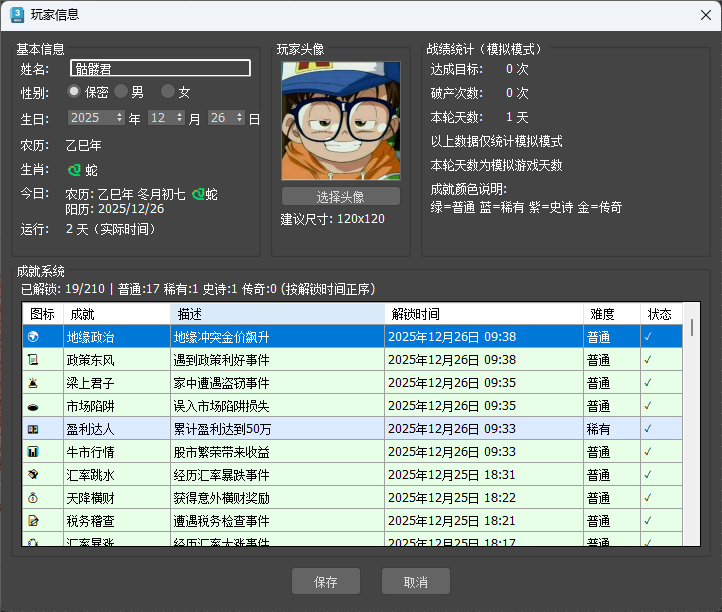Click the 政策东风 achievement row icon

click(33, 359)
